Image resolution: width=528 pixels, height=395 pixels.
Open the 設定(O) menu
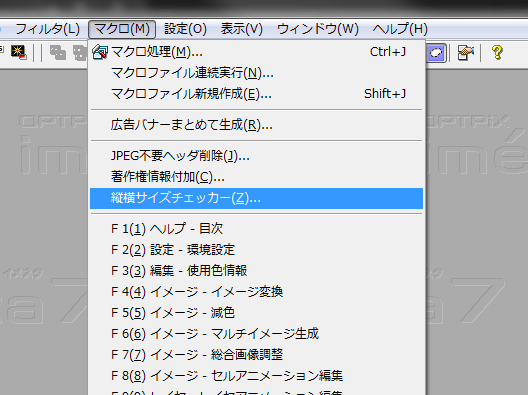click(185, 29)
